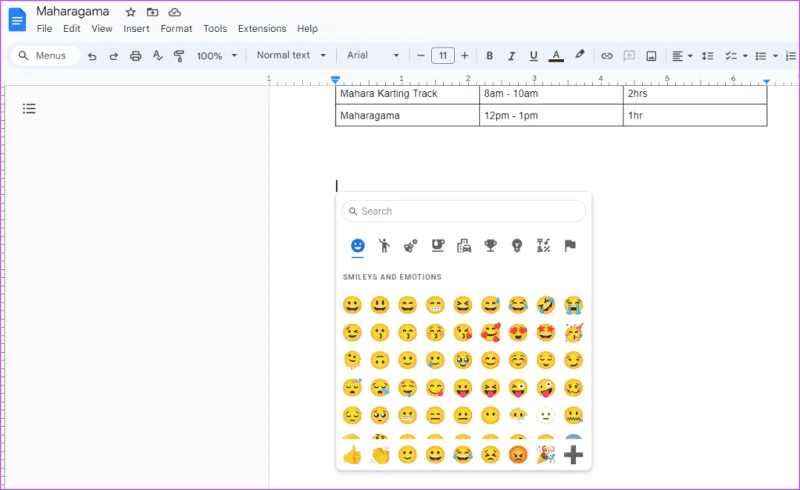Viewport: 800px width, 490px height.
Task: Insert the thumbs up recent emoji
Action: 352,455
